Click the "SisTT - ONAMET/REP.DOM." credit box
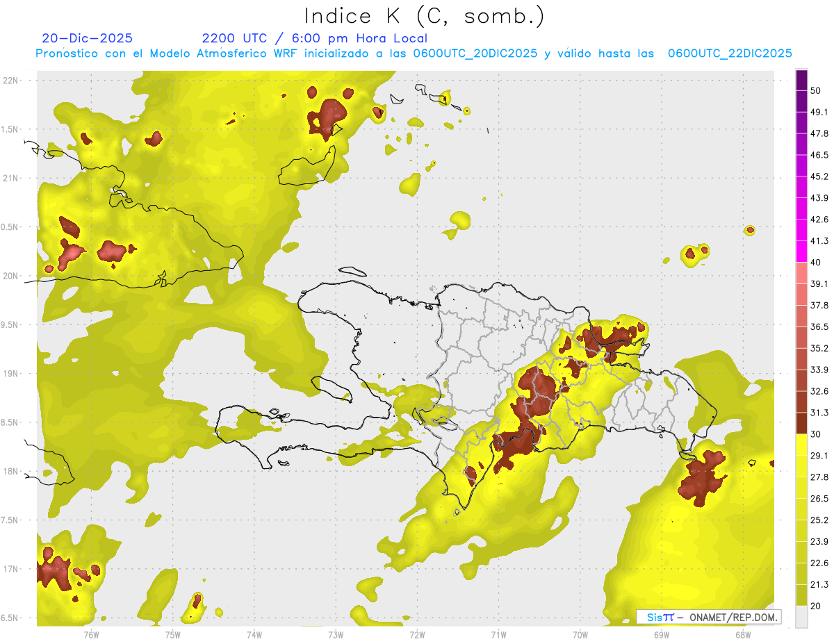 [710, 617]
